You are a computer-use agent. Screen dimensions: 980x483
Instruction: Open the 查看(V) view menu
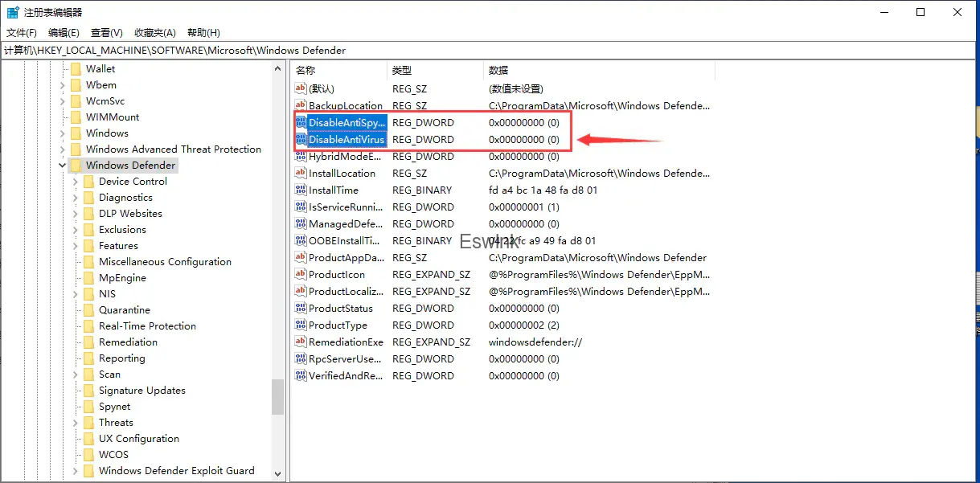[x=106, y=33]
